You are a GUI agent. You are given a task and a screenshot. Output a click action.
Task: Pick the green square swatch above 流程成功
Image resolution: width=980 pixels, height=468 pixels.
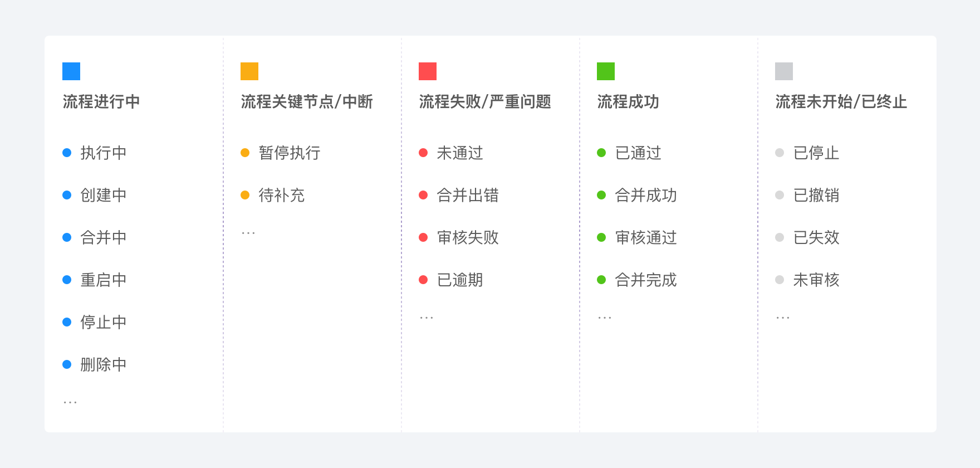point(606,71)
